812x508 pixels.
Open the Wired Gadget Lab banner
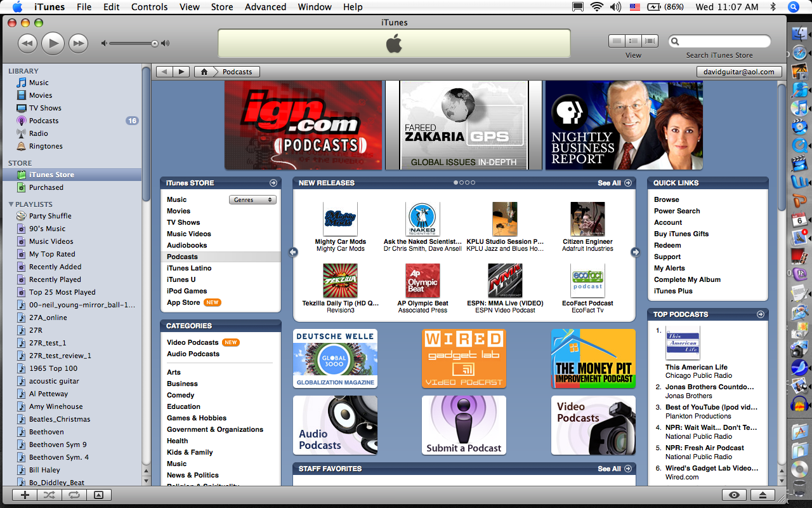coord(464,358)
